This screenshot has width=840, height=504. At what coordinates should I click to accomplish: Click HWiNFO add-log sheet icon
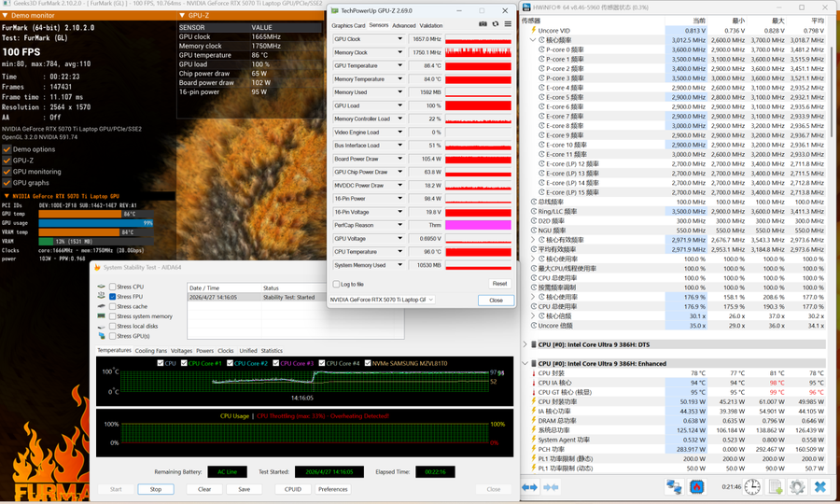coord(776,487)
